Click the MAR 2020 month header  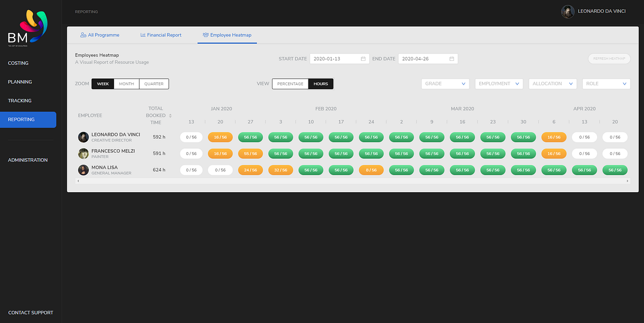(463, 109)
